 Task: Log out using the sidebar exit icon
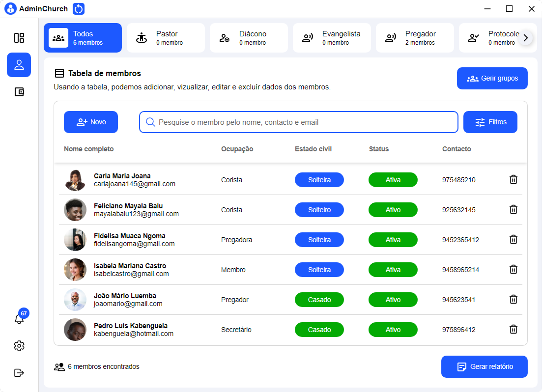19,372
